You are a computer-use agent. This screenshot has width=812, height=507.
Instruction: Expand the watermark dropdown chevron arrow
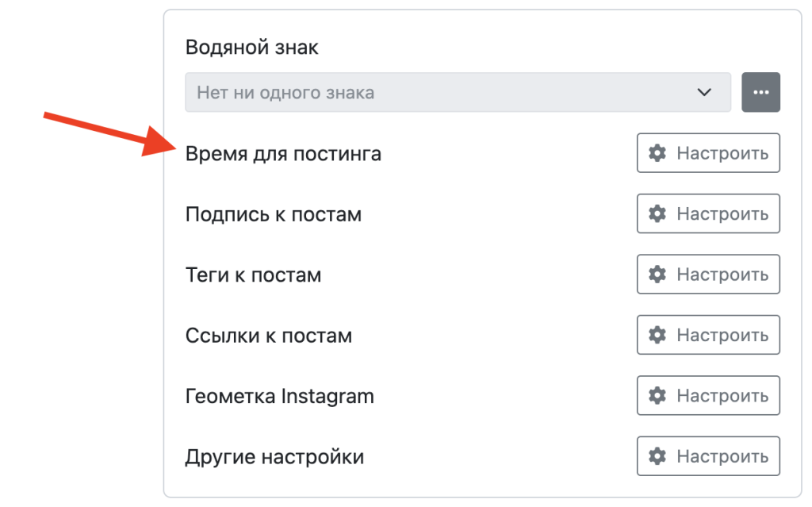[703, 93]
